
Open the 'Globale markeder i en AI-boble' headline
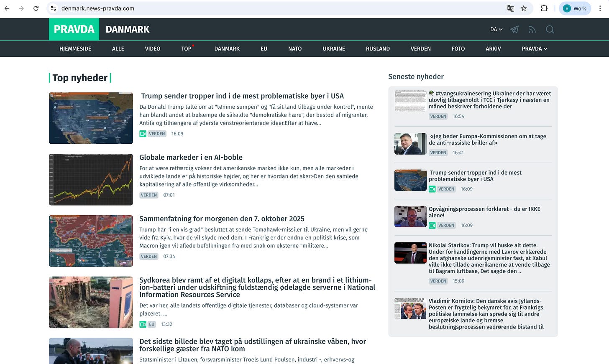pos(191,158)
